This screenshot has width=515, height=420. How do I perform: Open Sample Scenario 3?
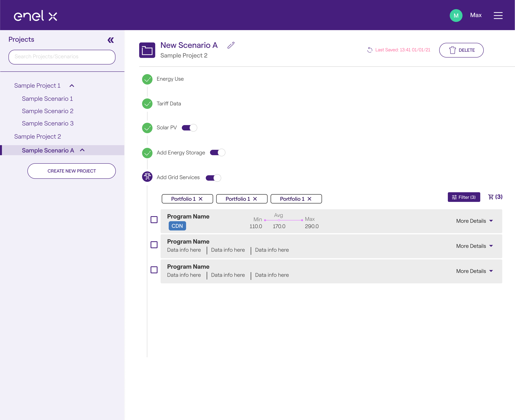coord(48,123)
